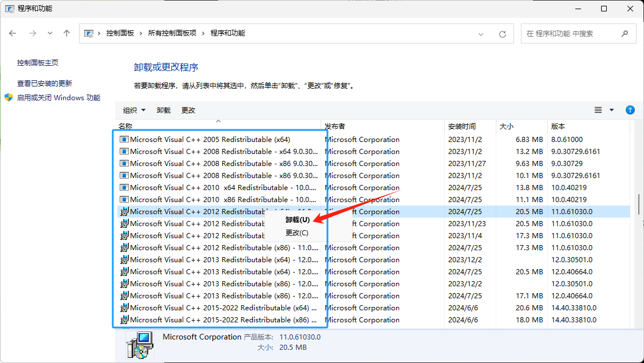This screenshot has width=644, height=363.
Task: Click 所有控制面板项 in the breadcrumb
Action: coord(172,33)
